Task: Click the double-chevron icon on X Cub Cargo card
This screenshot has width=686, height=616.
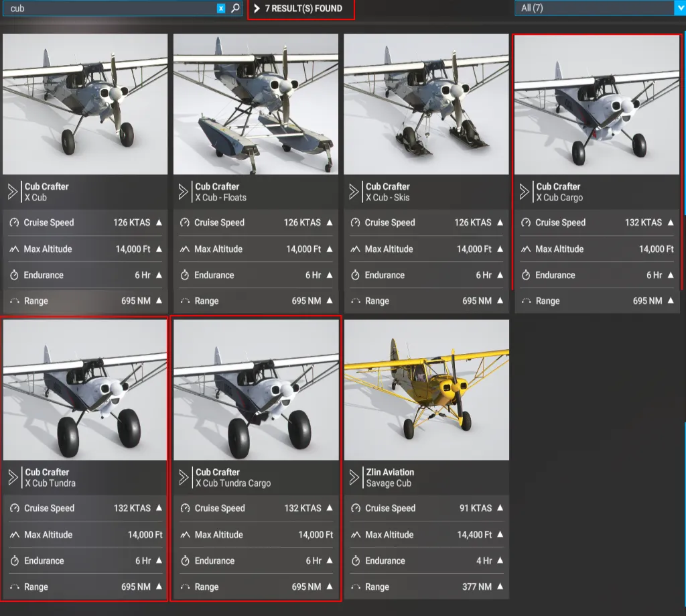Action: click(525, 191)
